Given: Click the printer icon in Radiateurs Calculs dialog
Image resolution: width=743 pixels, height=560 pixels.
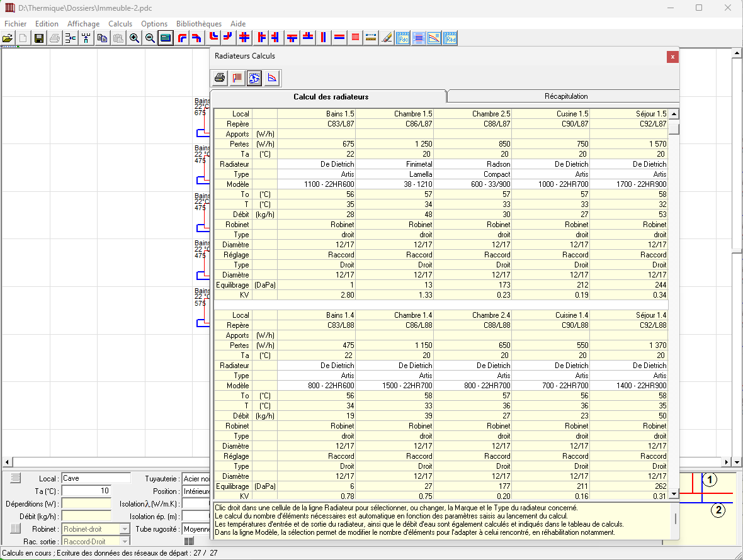Looking at the screenshot, I should [x=220, y=79].
